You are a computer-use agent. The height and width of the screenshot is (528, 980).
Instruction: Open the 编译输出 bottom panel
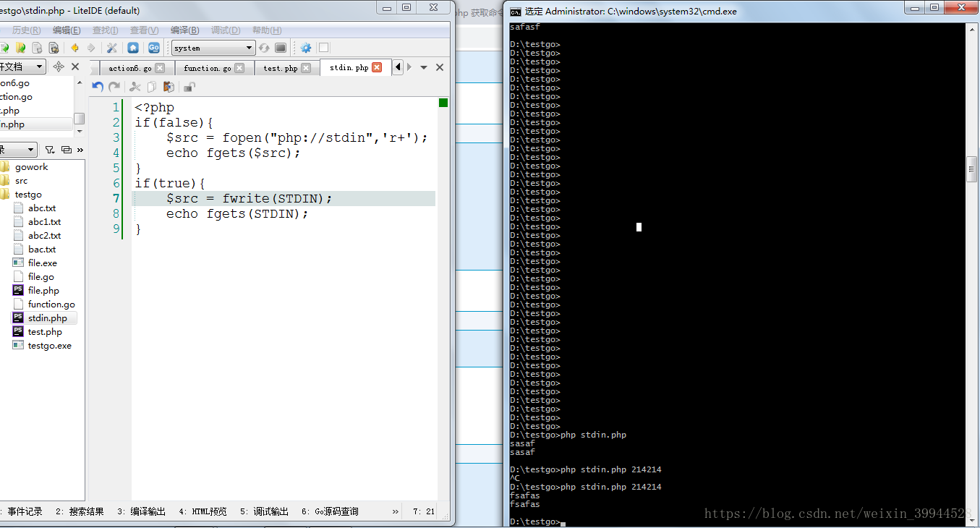141,511
